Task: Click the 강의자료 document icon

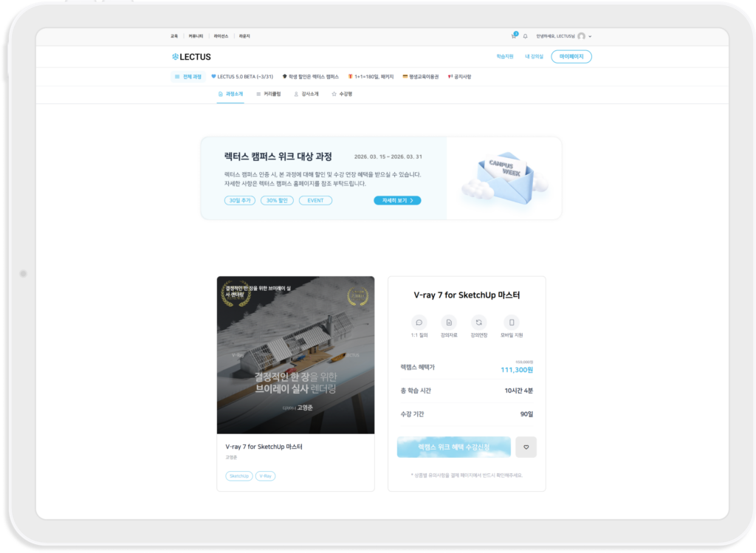Action: (449, 323)
